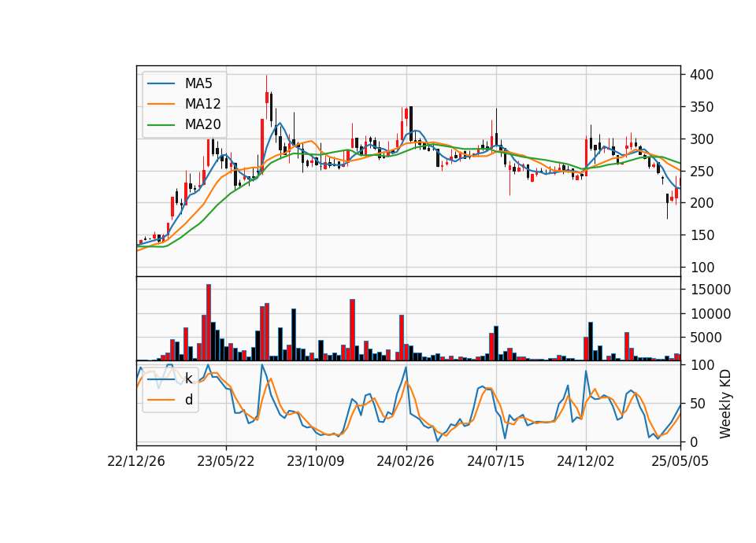Screen dimensions: 756x543
Task: Click the 24/12/02 date axis label
Action: 586,462
